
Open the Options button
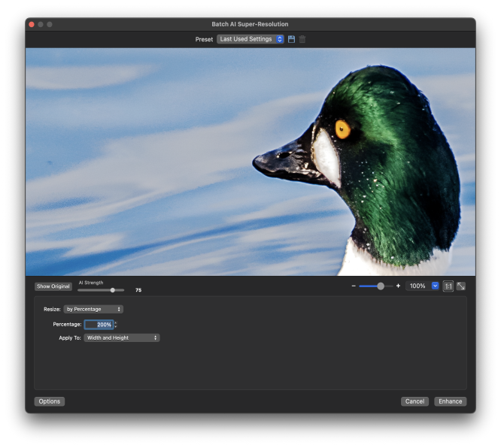coord(50,401)
